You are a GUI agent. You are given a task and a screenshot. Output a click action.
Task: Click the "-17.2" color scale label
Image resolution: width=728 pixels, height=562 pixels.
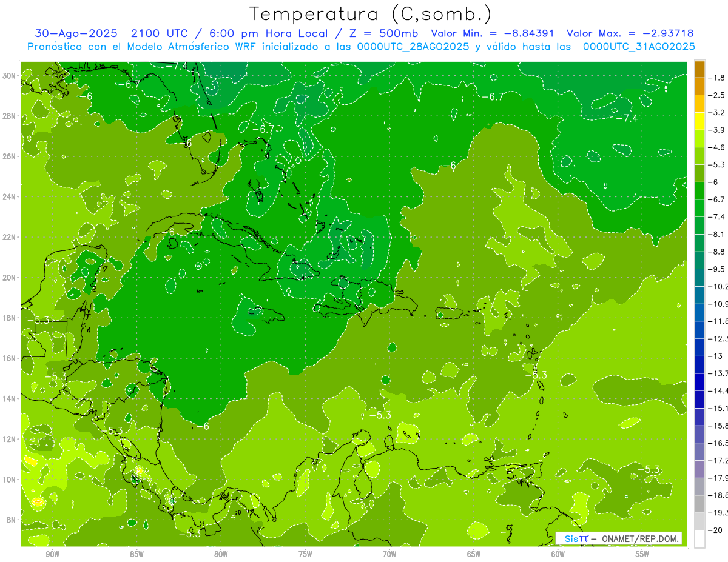pos(718,461)
